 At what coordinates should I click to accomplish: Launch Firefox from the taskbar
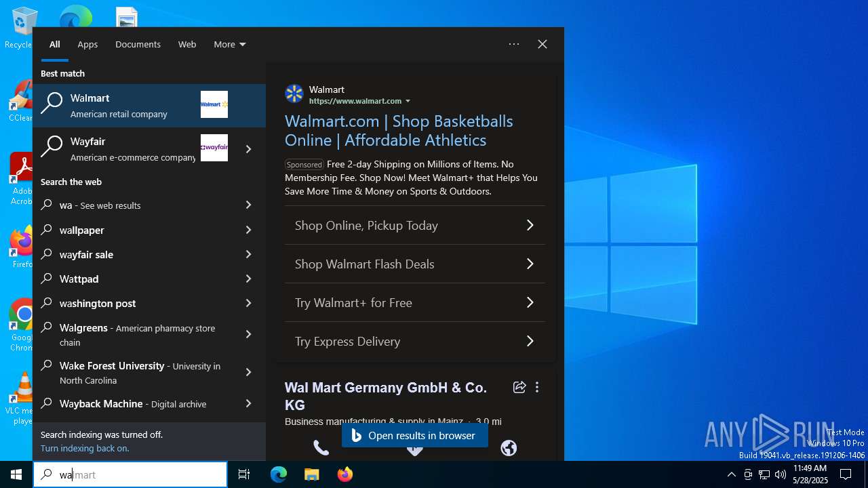(344, 474)
